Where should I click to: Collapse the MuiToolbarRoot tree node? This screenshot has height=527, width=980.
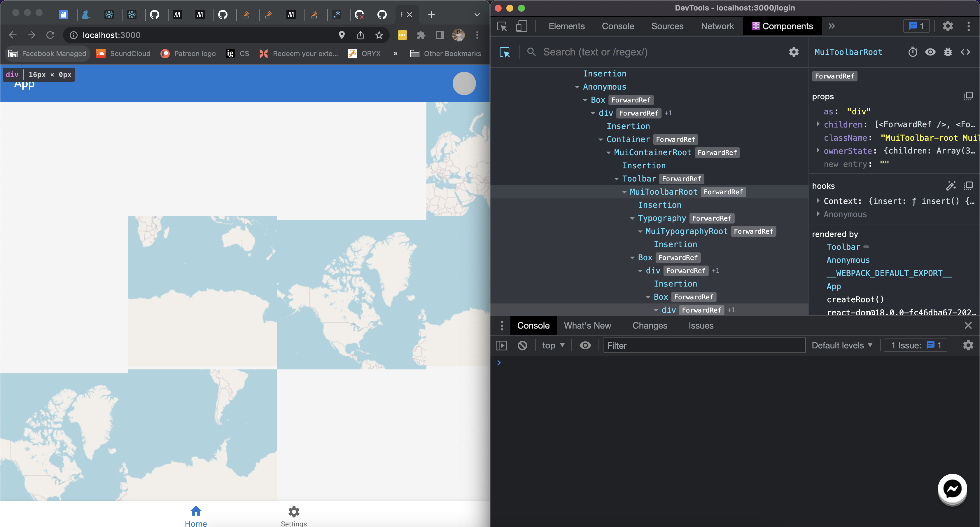click(x=624, y=192)
